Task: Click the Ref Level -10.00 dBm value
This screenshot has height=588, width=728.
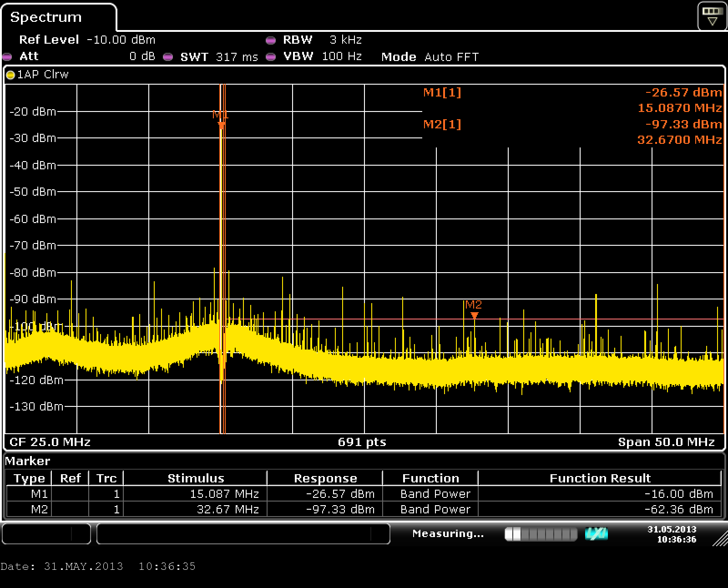Action: [x=121, y=40]
